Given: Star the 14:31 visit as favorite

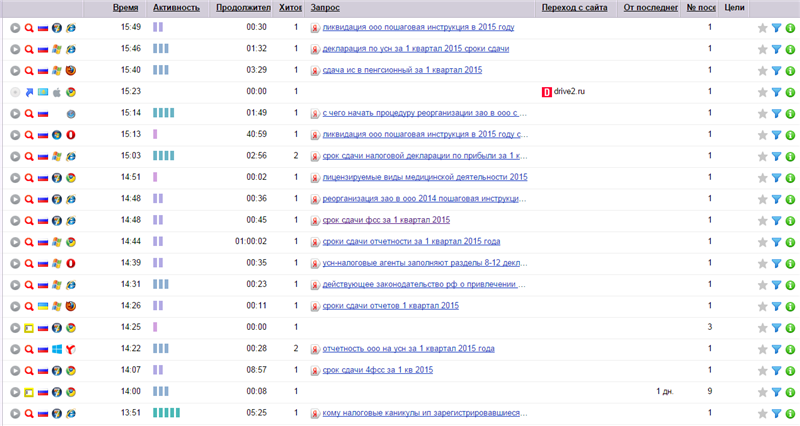Looking at the screenshot, I should [x=762, y=285].
